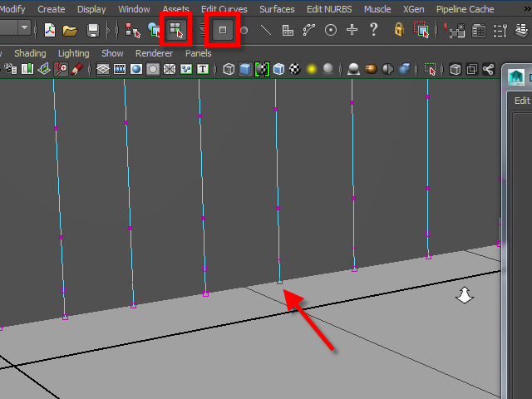
Task: Open a scene with the folder icon
Action: [71, 30]
